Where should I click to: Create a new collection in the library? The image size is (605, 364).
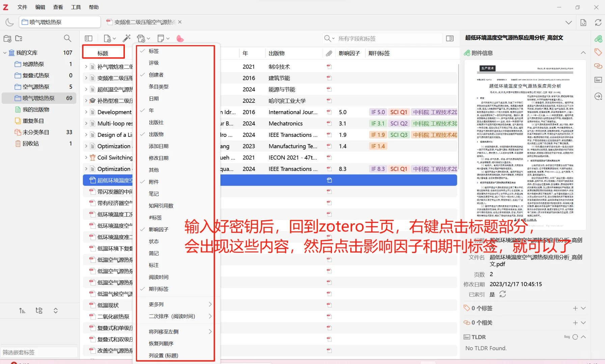(x=7, y=38)
